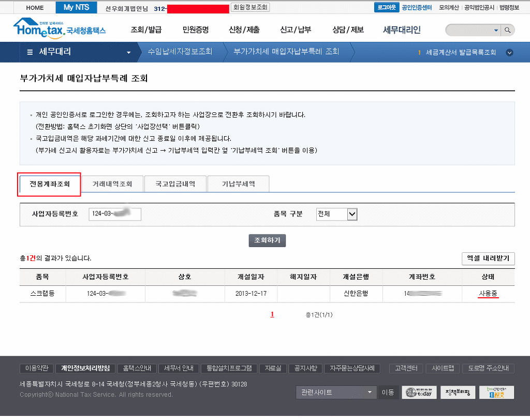The image size is (530, 420).
Task: Open the 신고/납부 main menu
Action: click(296, 30)
